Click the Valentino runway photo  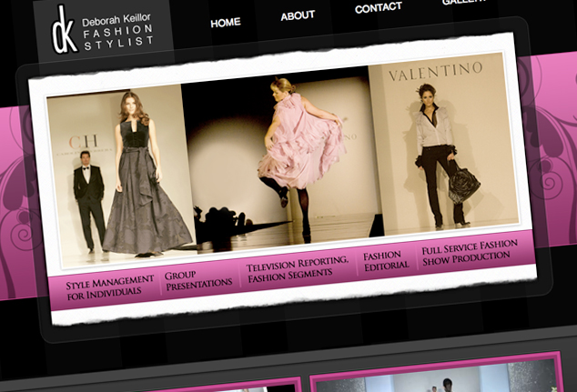[x=443, y=142]
